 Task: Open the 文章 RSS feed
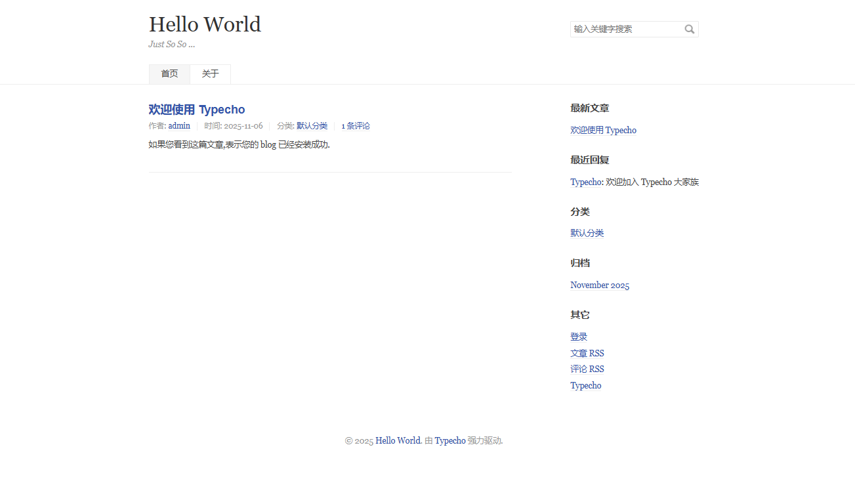click(587, 353)
